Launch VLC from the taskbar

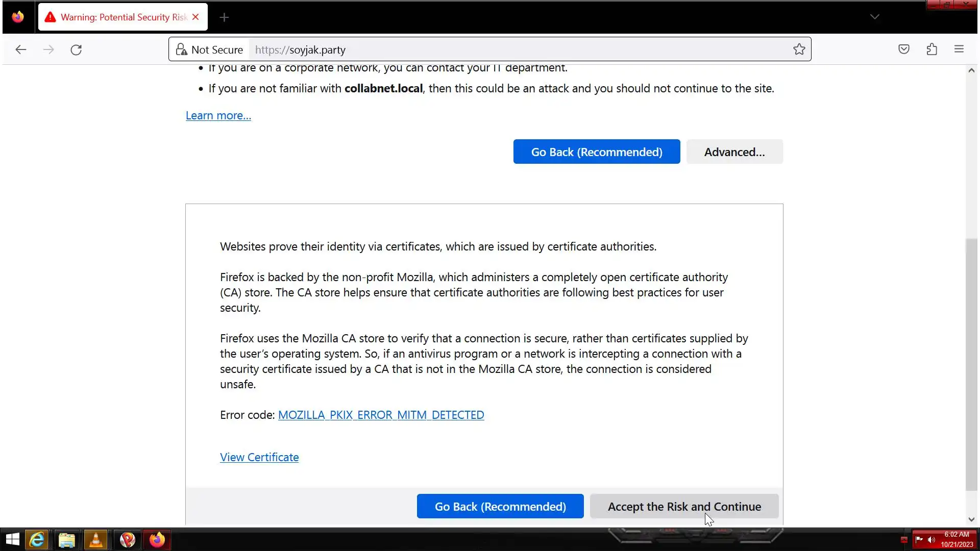click(x=96, y=539)
